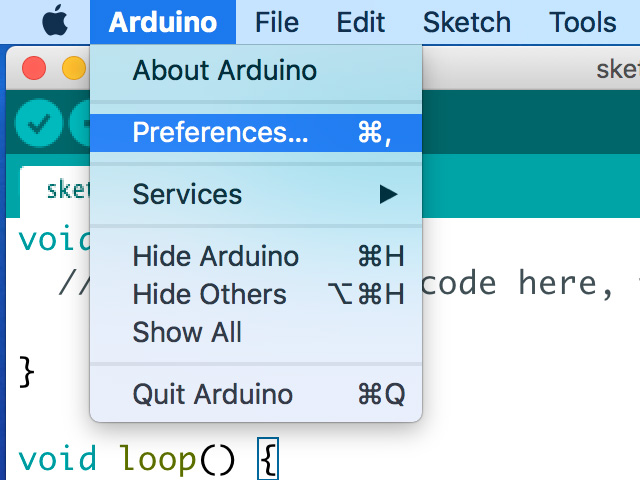Viewport: 640px width, 480px height.
Task: Open the Apple menu
Action: coord(54,21)
